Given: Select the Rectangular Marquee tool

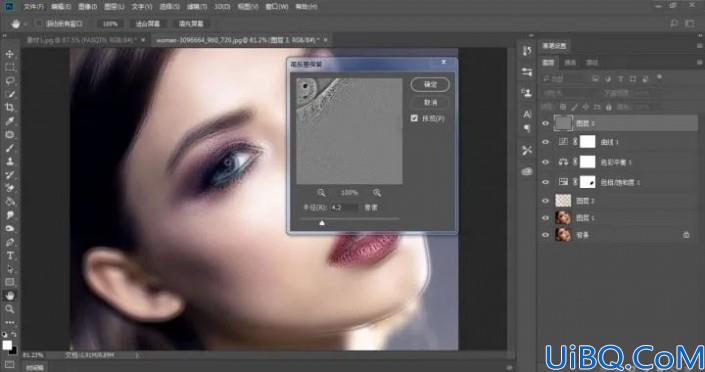Looking at the screenshot, I should [x=9, y=68].
